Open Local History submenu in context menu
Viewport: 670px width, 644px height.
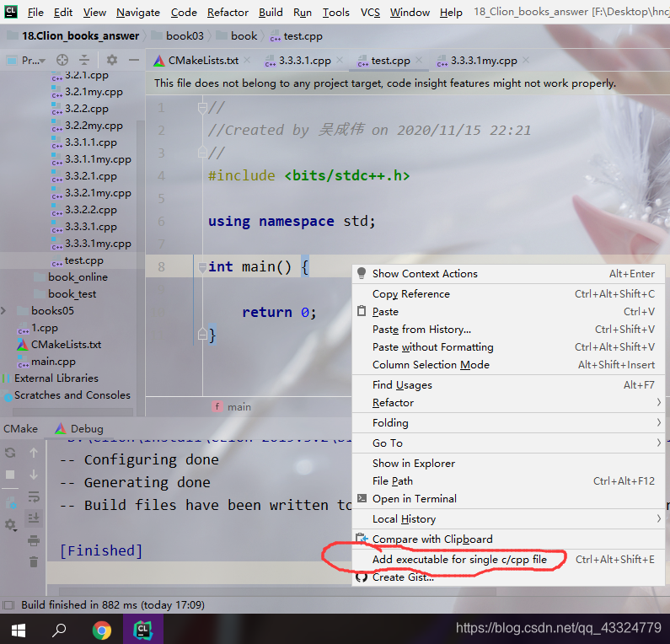[x=508, y=518]
